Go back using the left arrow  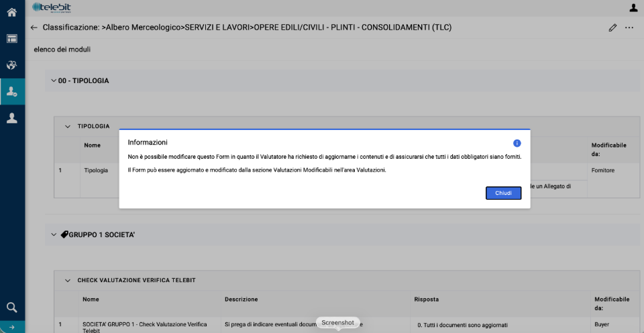pos(34,27)
